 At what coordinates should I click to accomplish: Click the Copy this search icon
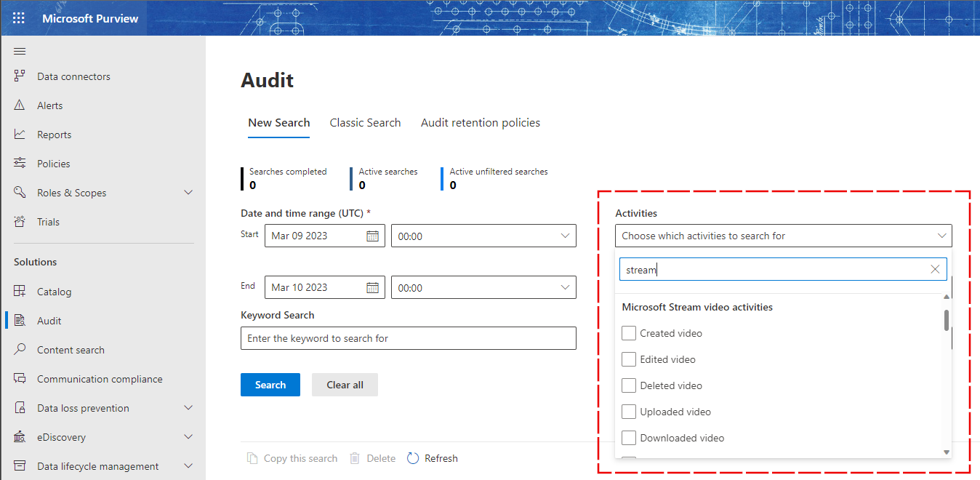pyautogui.click(x=252, y=458)
